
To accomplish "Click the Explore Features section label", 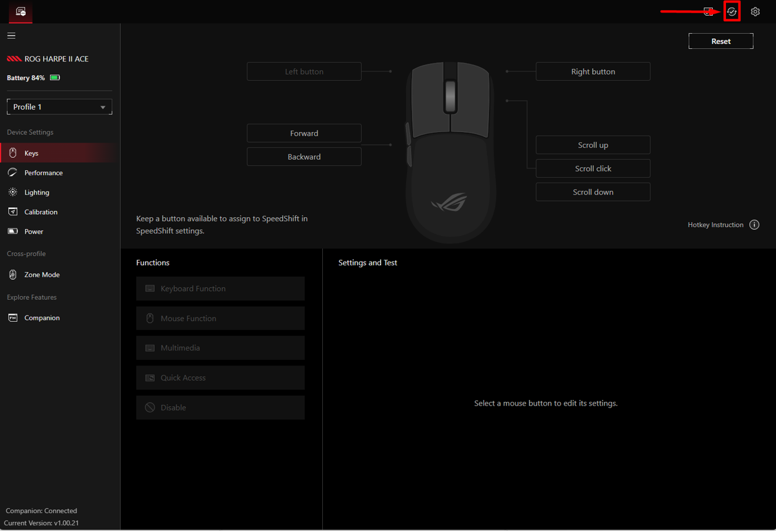I will coord(32,297).
